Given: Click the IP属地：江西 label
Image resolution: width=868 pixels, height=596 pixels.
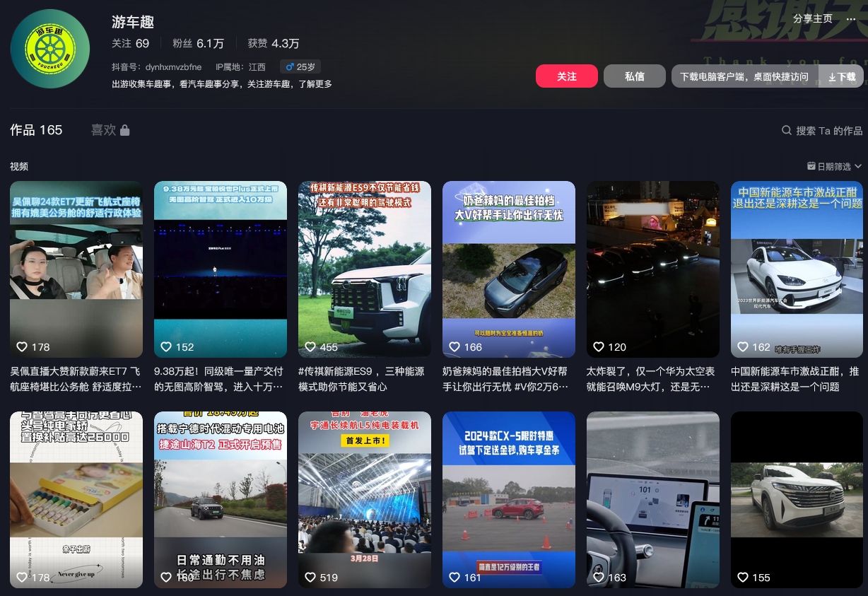Looking at the screenshot, I should (240, 67).
